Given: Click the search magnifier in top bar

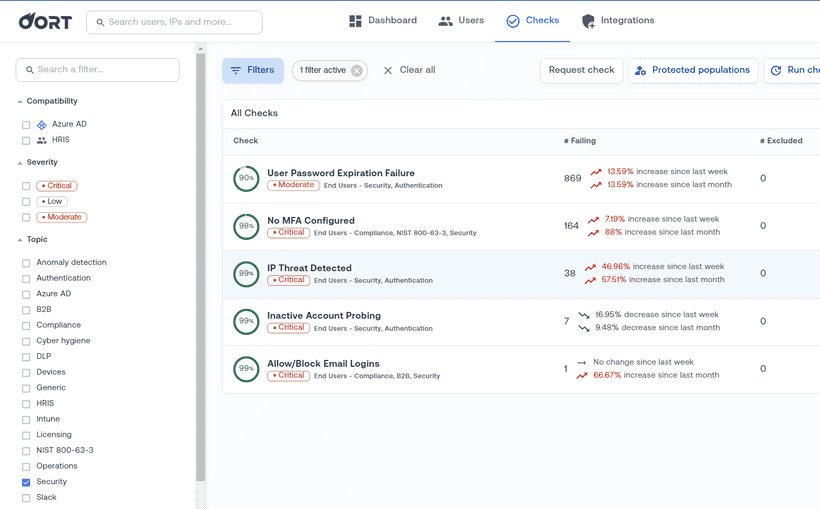Looking at the screenshot, I should coord(98,22).
